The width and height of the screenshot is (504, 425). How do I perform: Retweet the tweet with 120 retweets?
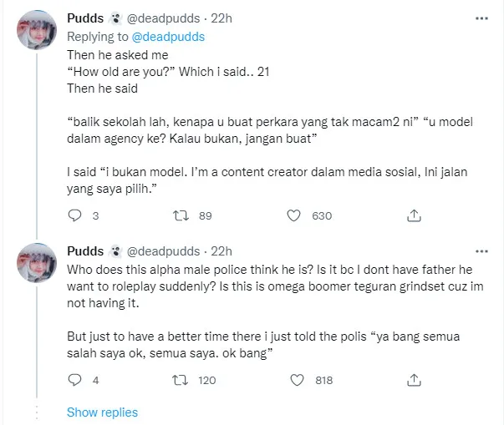pyautogui.click(x=180, y=380)
